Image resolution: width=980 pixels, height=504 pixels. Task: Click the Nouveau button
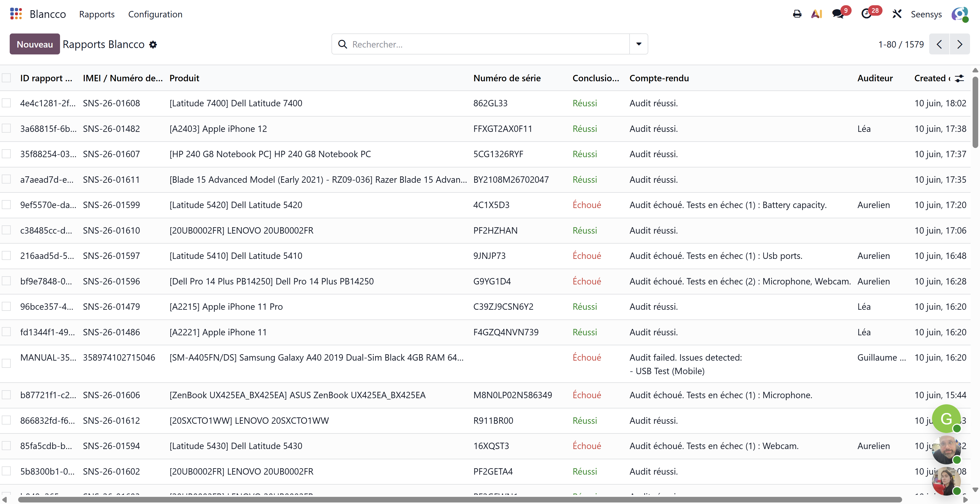35,44
